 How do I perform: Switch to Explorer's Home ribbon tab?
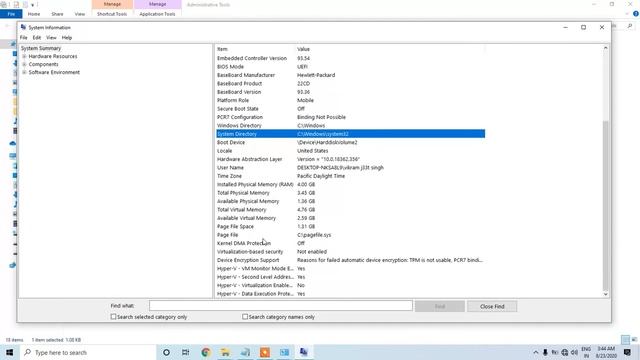(x=34, y=14)
